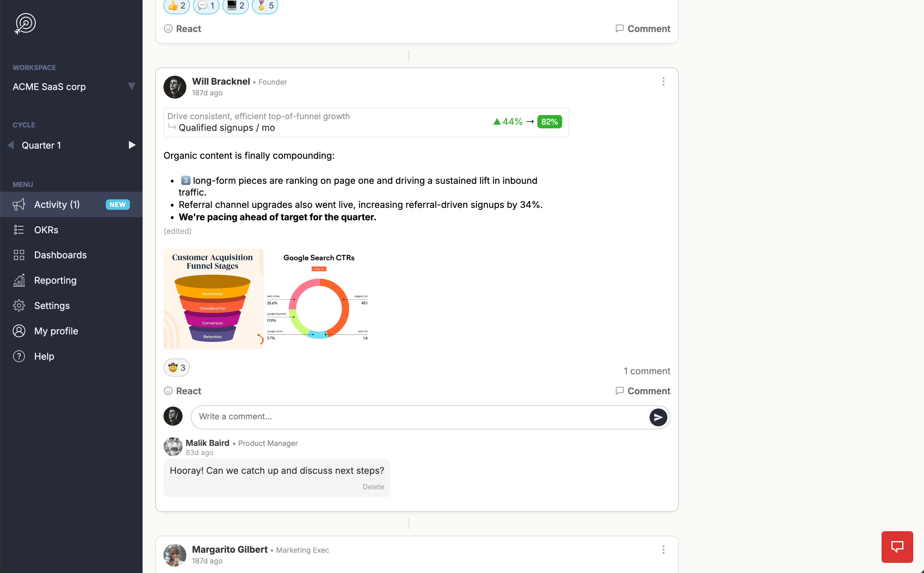Click Comment on Will Bracknel's post

tap(643, 391)
